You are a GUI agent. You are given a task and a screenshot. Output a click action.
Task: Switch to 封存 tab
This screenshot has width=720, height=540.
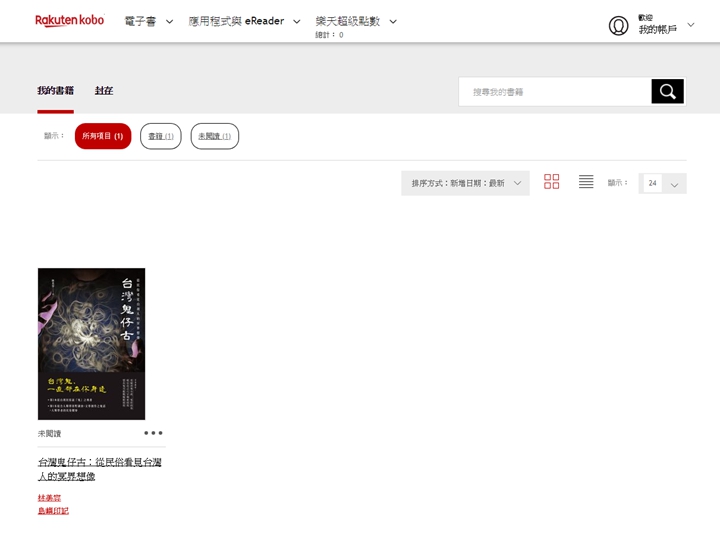pyautogui.click(x=104, y=90)
